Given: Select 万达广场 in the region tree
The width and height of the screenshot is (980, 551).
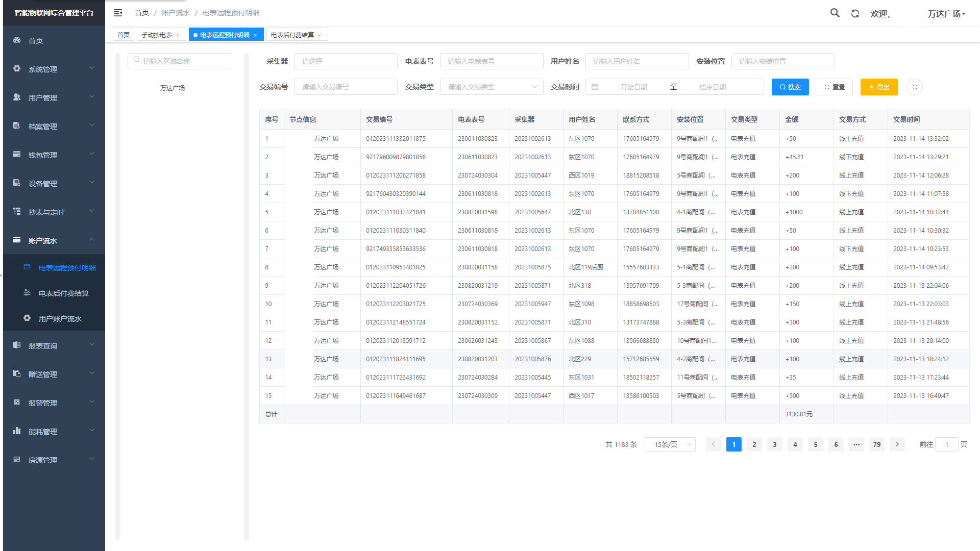Looking at the screenshot, I should point(173,88).
